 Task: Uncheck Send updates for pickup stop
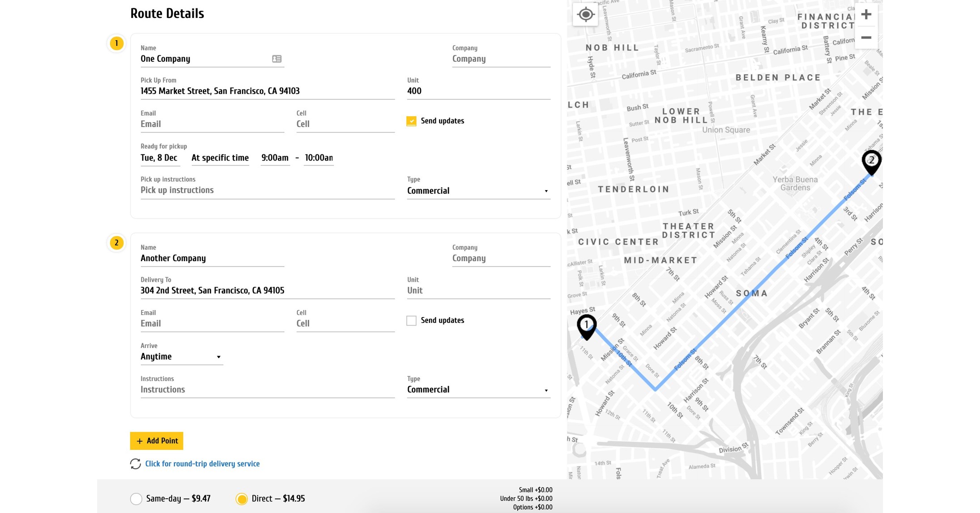point(411,121)
